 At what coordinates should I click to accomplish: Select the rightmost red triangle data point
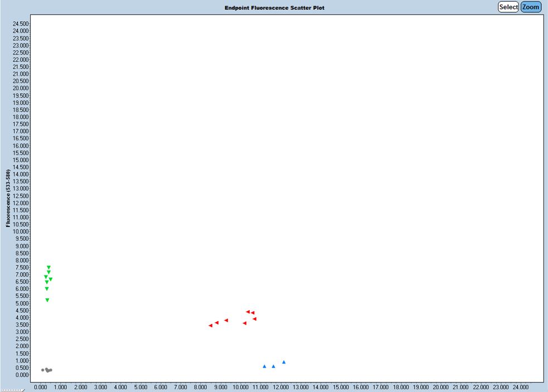254,319
